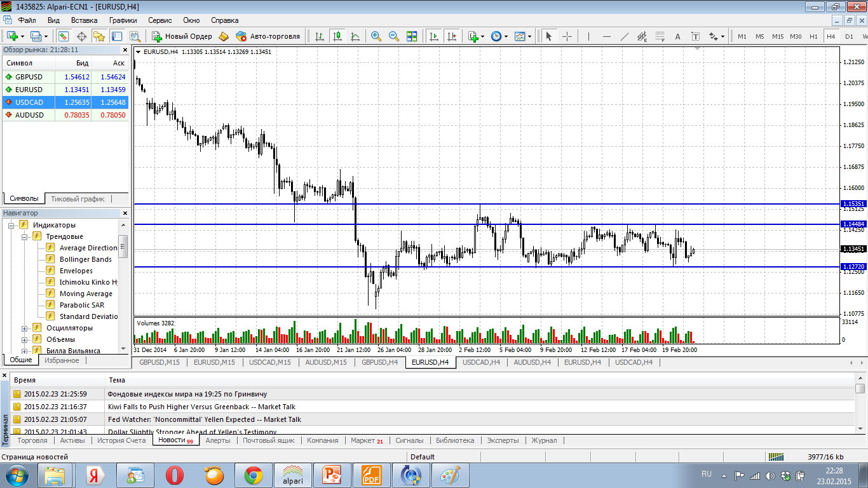Select the Fibonacci retracement tool
Image resolution: width=868 pixels, height=488 pixels.
tap(660, 36)
